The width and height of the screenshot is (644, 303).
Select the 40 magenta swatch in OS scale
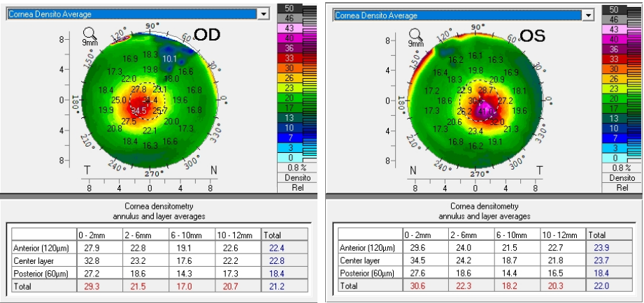coord(614,40)
